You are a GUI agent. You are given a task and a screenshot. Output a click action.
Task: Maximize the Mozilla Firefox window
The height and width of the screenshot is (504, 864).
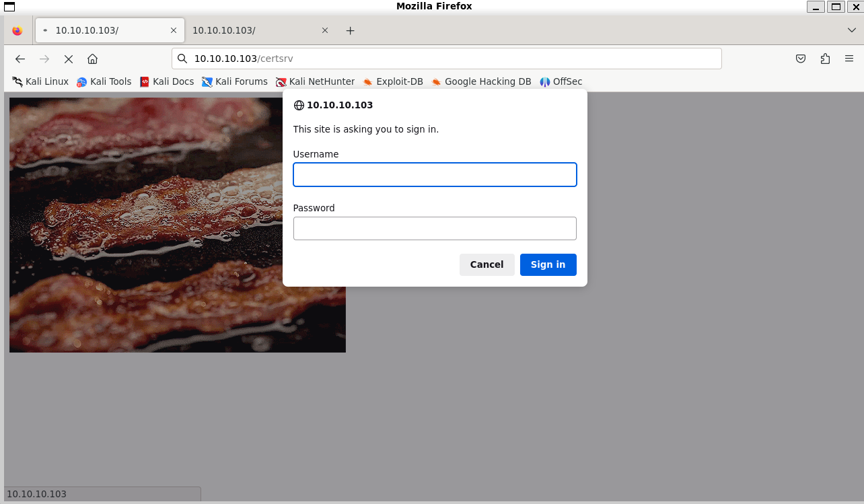tap(836, 7)
